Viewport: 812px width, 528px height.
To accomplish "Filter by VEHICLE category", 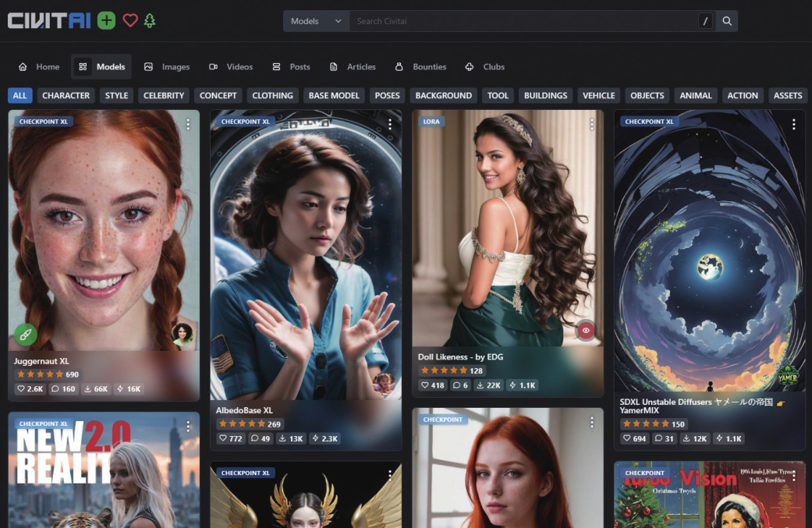I will (x=598, y=95).
